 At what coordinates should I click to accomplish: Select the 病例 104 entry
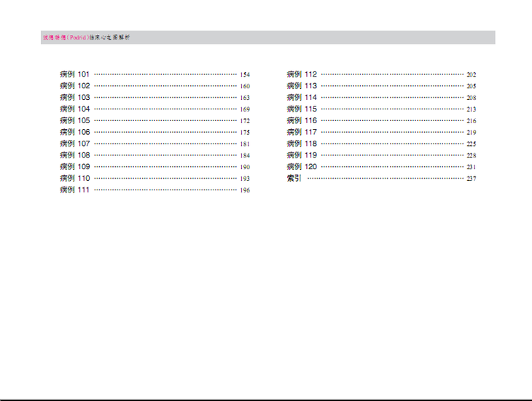click(x=74, y=109)
